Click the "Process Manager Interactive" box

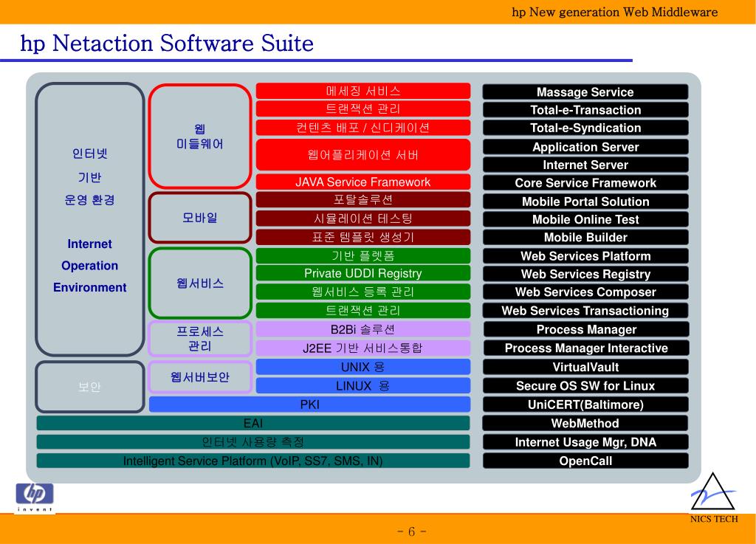585,348
